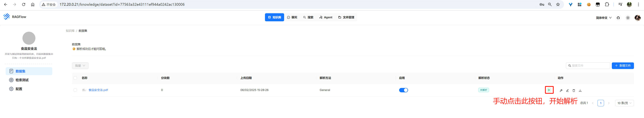Switch to the 聊天 tab
Viewport: 644px width, 118px height.
pyautogui.click(x=292, y=17)
